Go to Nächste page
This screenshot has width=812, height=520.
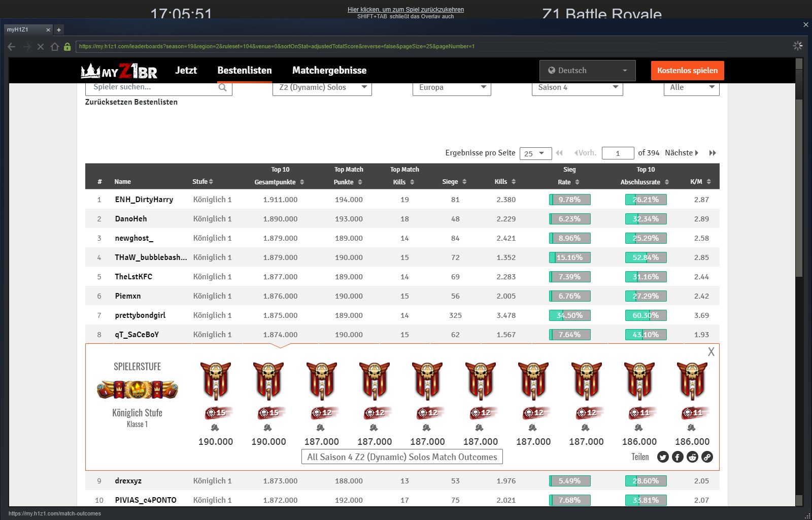coord(682,153)
